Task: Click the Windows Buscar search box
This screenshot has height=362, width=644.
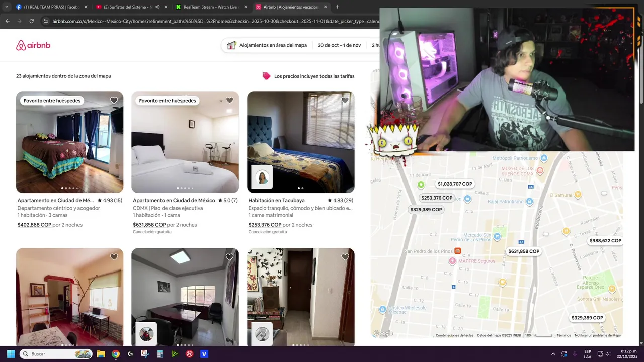Action: (56, 354)
